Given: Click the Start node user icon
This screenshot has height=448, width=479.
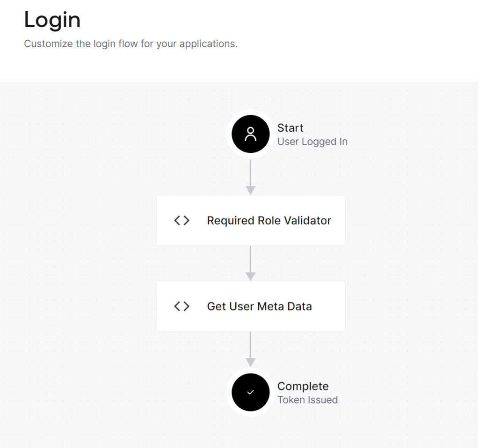Looking at the screenshot, I should click(251, 134).
